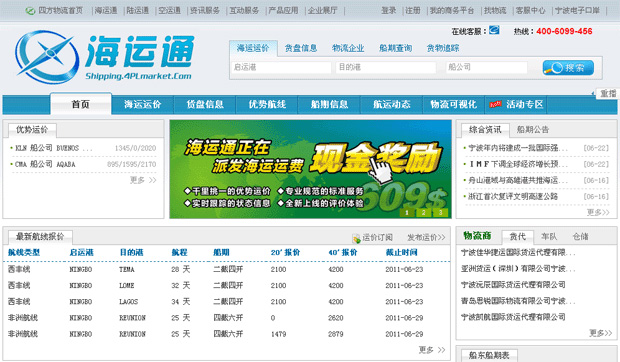Open 宁波电子口岸 link

coord(577,11)
